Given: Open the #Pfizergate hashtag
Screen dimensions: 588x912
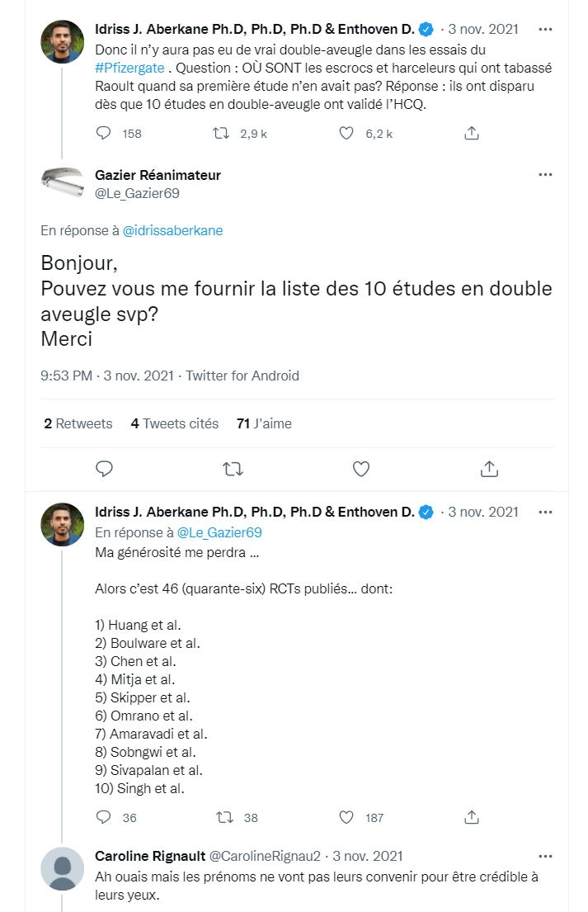Looking at the screenshot, I should point(129,68).
